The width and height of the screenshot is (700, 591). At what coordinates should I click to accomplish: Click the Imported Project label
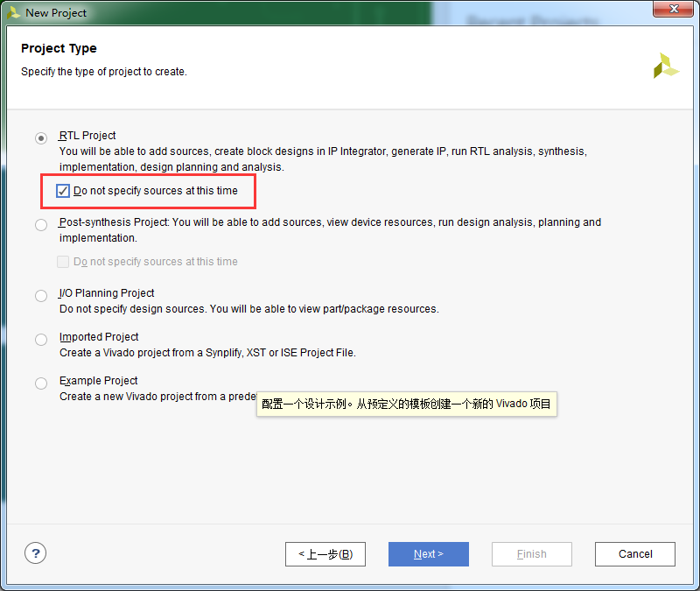(99, 337)
